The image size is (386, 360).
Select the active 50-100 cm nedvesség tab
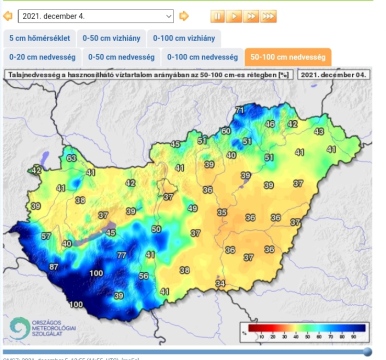coord(288,57)
